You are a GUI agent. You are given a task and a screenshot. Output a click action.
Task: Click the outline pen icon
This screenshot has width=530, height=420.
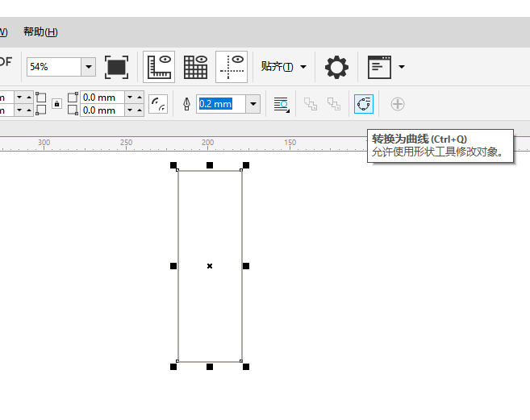[x=186, y=104]
